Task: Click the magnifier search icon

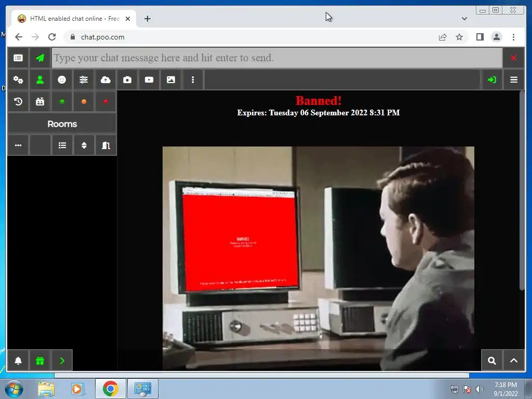Action: tap(491, 361)
